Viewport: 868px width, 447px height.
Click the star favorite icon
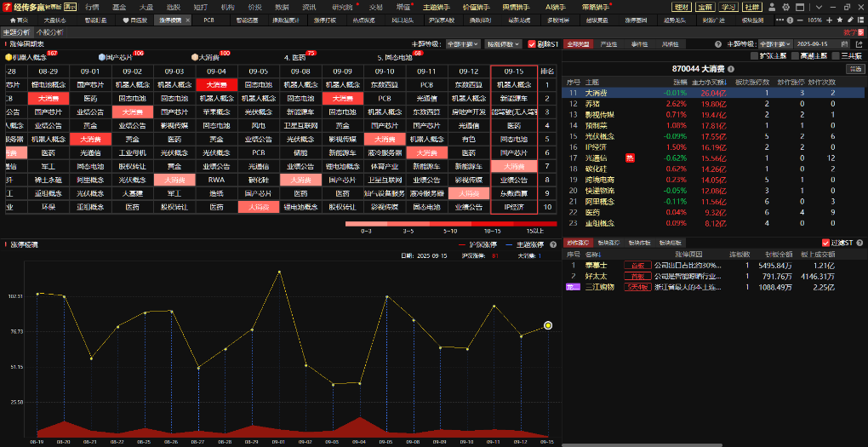tap(840, 20)
